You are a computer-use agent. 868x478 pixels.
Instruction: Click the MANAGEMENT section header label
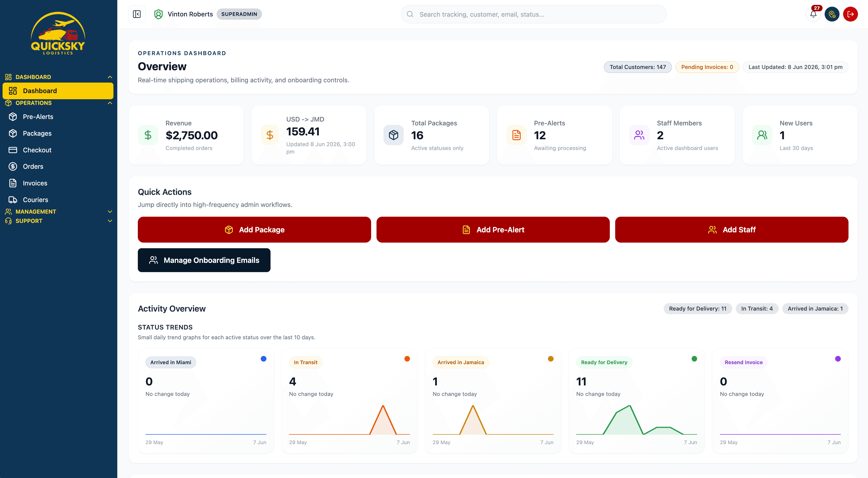36,212
